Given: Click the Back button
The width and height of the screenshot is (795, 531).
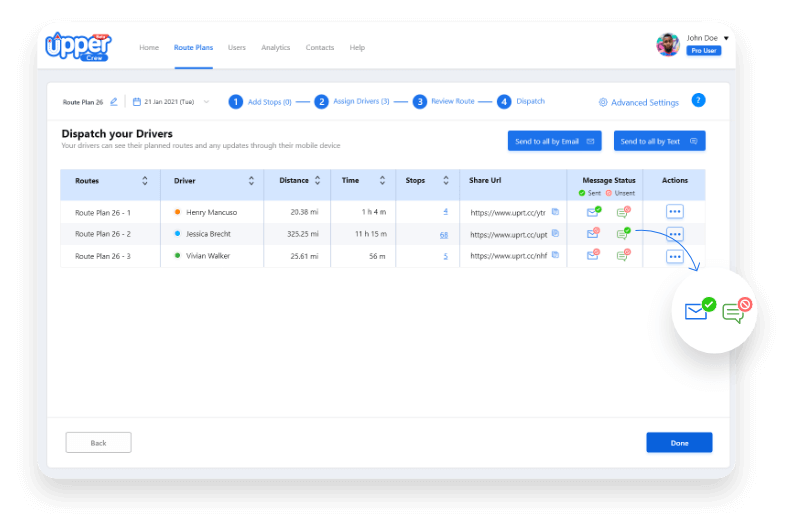Looking at the screenshot, I should click(x=98, y=443).
